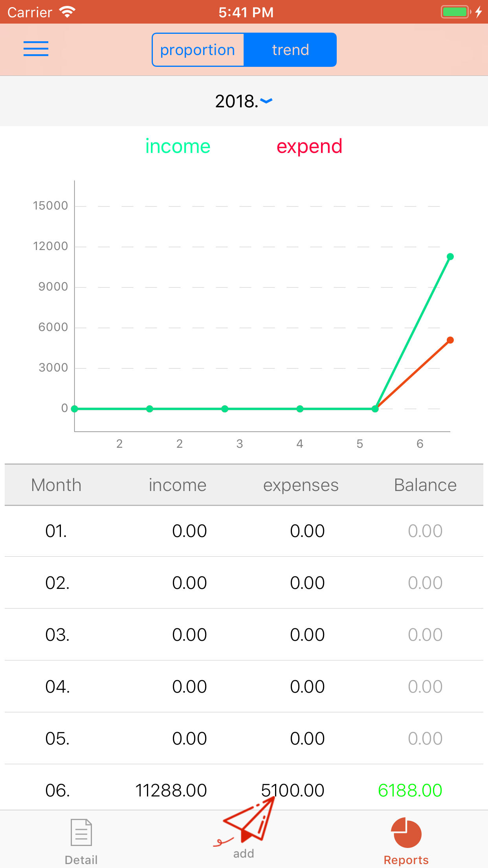Open the hamburger menu
Screen dimensions: 488x868
click(x=36, y=49)
